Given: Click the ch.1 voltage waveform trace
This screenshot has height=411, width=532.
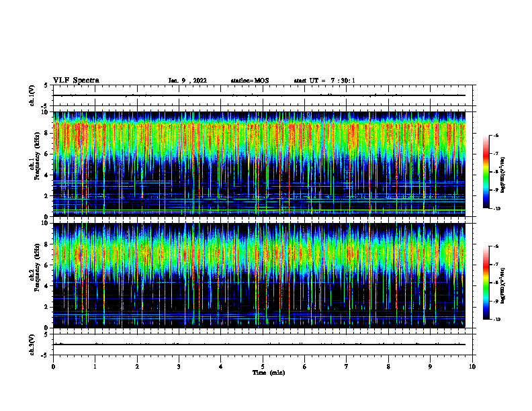Looking at the screenshot, I should pyautogui.click(x=259, y=95).
